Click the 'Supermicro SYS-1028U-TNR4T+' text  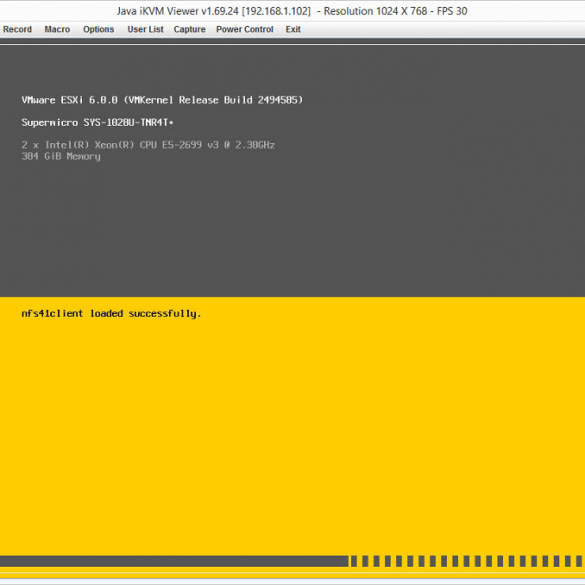pyautogui.click(x=97, y=122)
